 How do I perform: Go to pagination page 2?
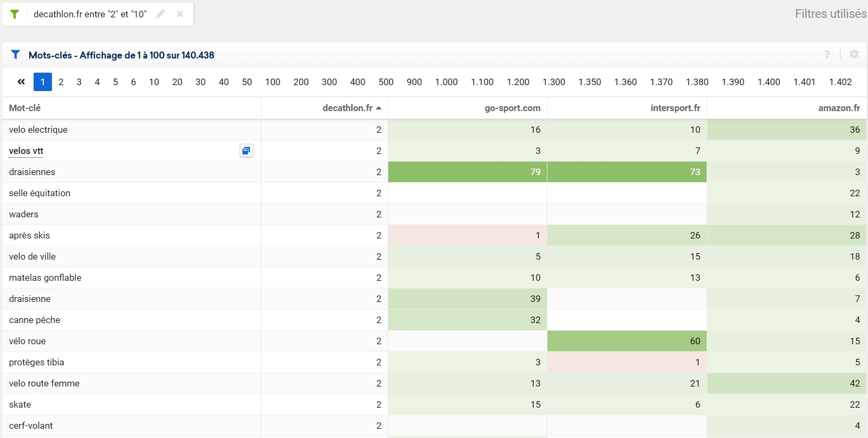[61, 82]
